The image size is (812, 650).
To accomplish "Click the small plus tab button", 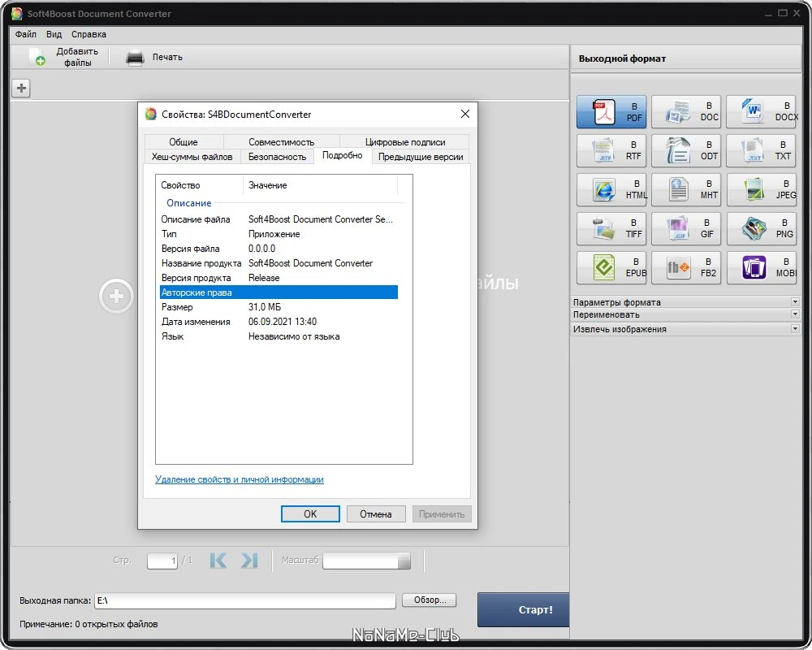I will (x=21, y=88).
